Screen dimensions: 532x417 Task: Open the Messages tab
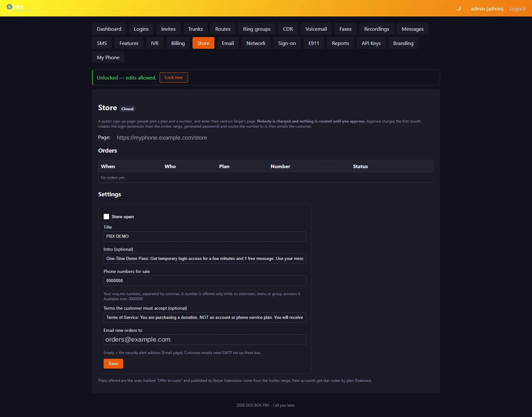coord(413,29)
